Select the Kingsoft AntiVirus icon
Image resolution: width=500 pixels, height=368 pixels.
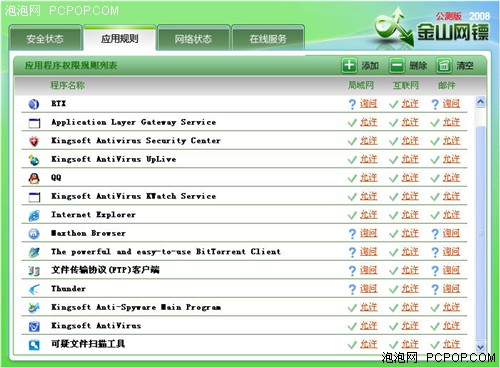pos(34,326)
